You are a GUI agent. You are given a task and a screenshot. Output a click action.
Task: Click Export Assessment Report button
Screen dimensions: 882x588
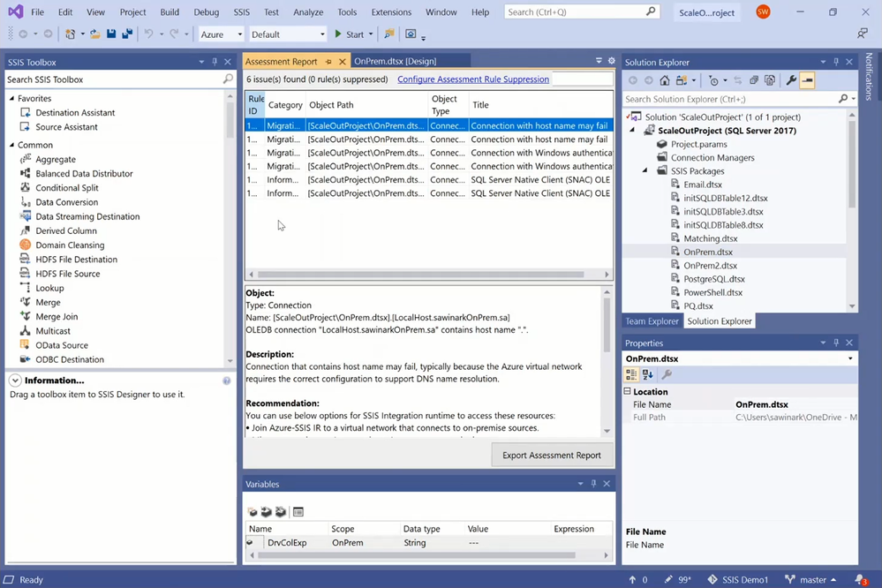click(551, 456)
